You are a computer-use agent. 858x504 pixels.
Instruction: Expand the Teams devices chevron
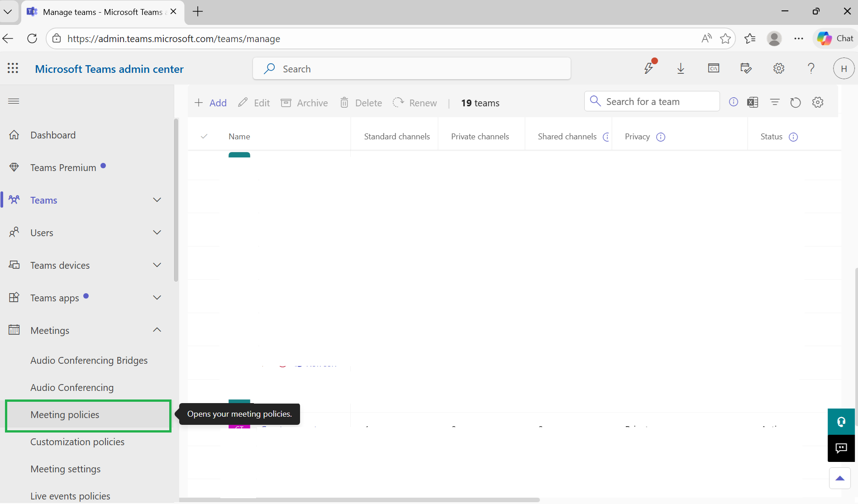(157, 265)
